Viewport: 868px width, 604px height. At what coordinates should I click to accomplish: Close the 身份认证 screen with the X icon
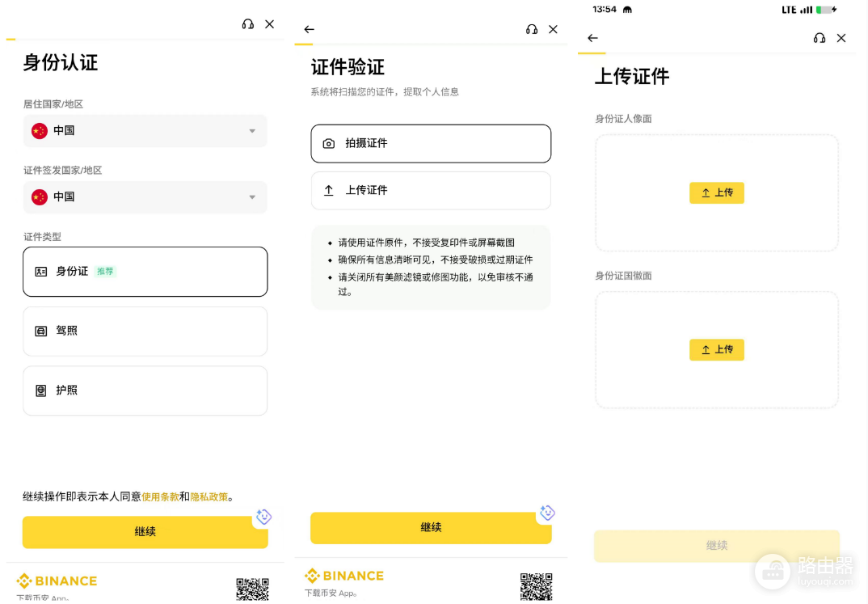click(270, 24)
